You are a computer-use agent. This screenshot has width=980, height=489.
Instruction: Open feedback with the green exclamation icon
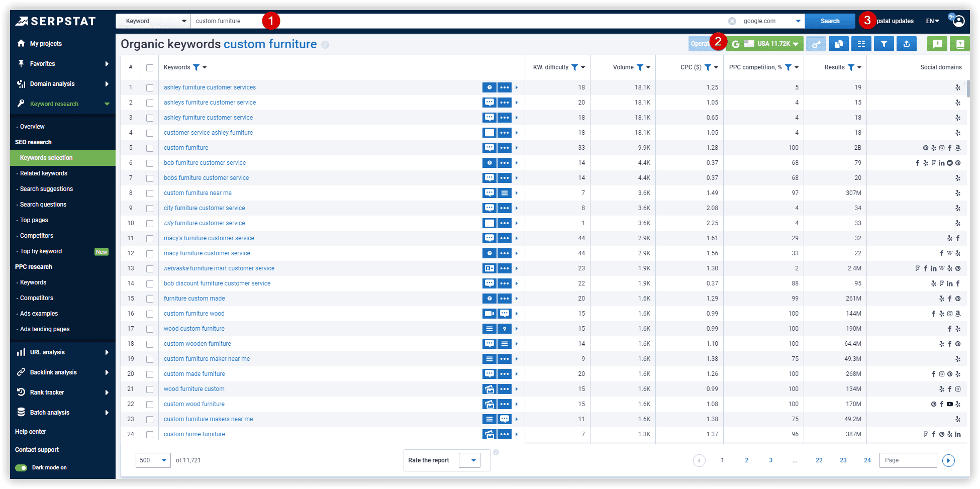pyautogui.click(x=937, y=44)
